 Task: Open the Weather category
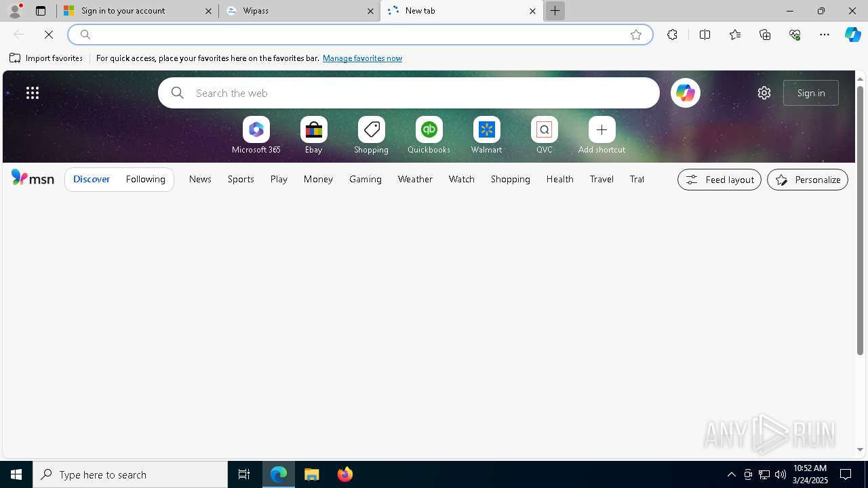click(x=415, y=179)
